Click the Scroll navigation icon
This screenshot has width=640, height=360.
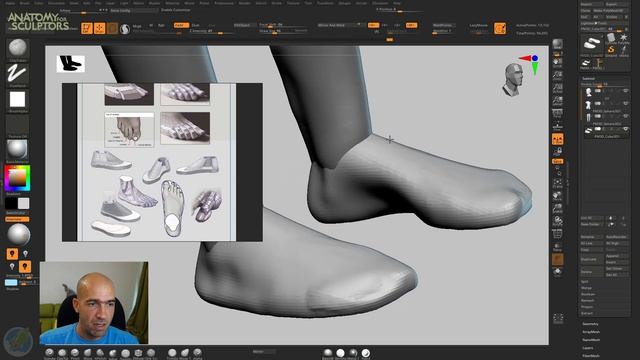(x=558, y=62)
